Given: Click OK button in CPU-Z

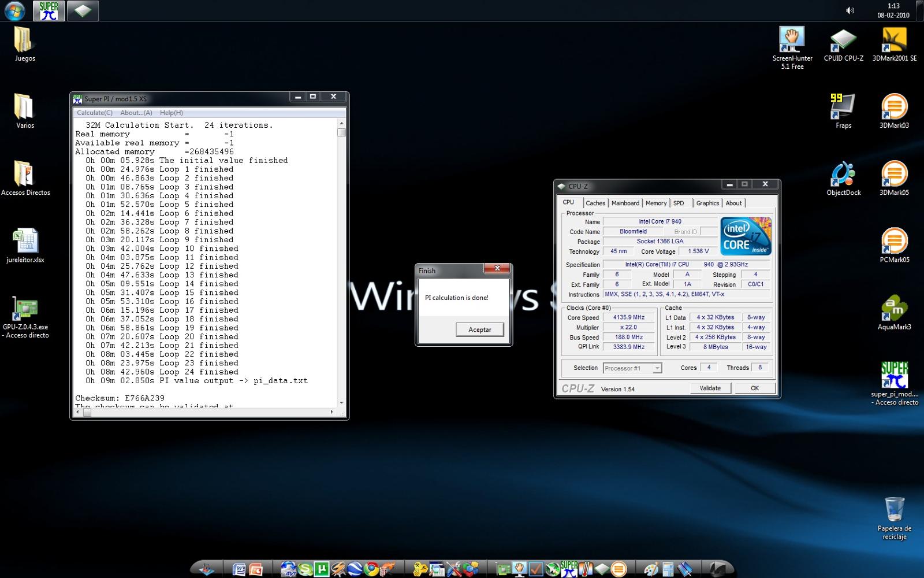Looking at the screenshot, I should click(755, 388).
